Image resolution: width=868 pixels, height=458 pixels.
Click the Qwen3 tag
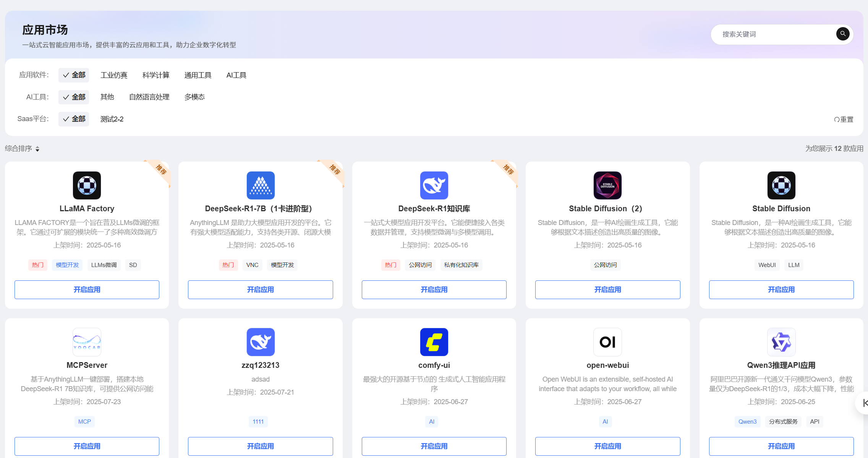point(747,422)
